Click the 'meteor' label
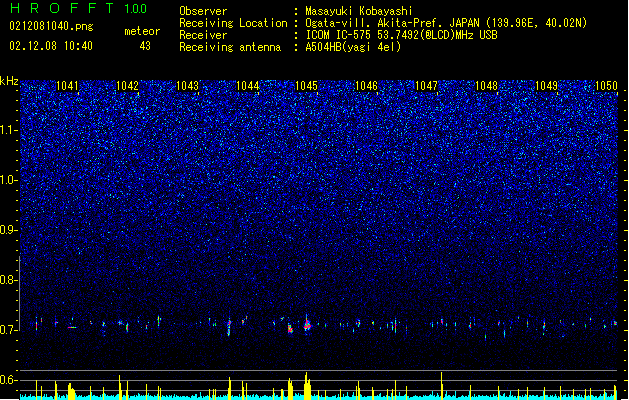This screenshot has height=400, width=629. point(142,31)
